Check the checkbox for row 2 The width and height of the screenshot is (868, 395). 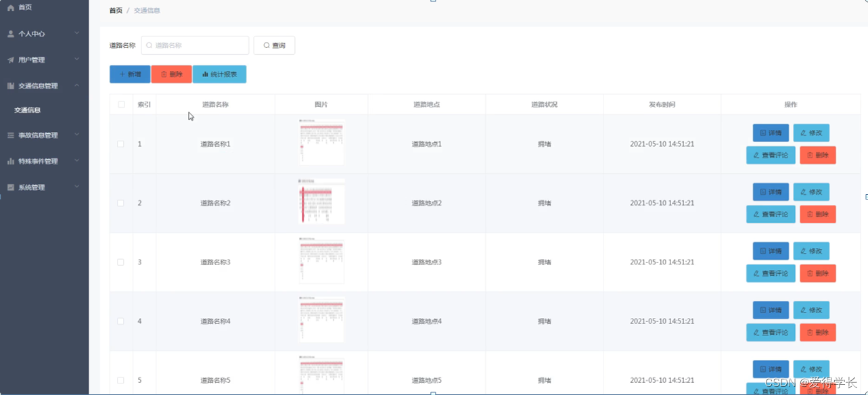120,203
